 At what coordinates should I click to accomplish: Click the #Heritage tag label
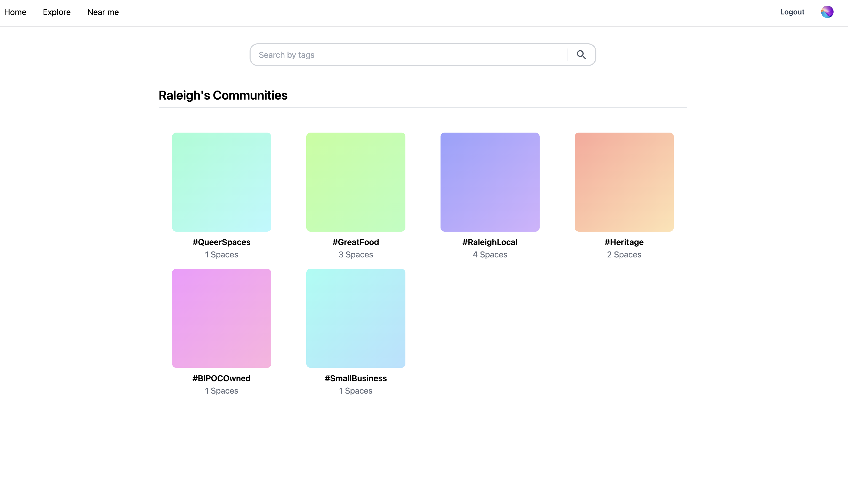(624, 242)
